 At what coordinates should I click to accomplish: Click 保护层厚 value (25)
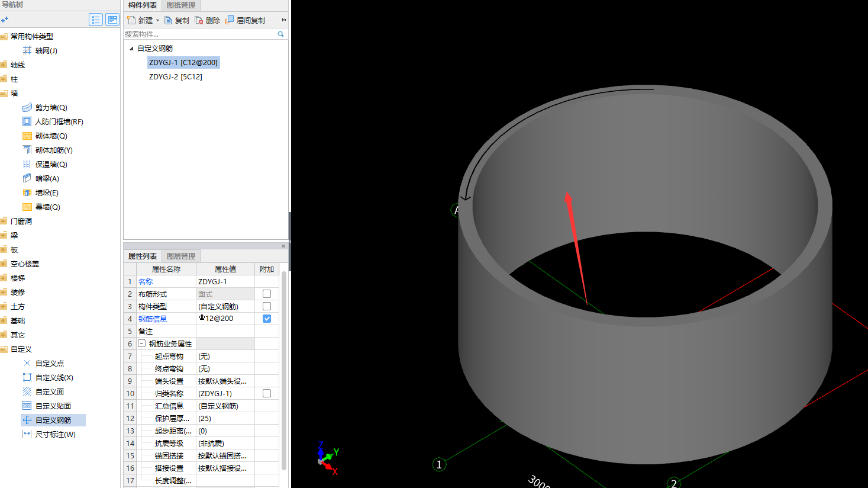(x=225, y=418)
